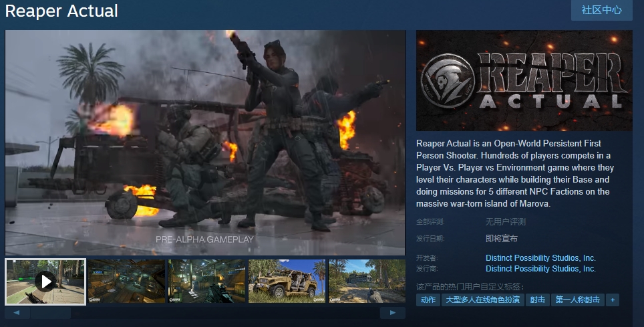Click the 开发者 label
This screenshot has height=327, width=644.
coord(427,258)
